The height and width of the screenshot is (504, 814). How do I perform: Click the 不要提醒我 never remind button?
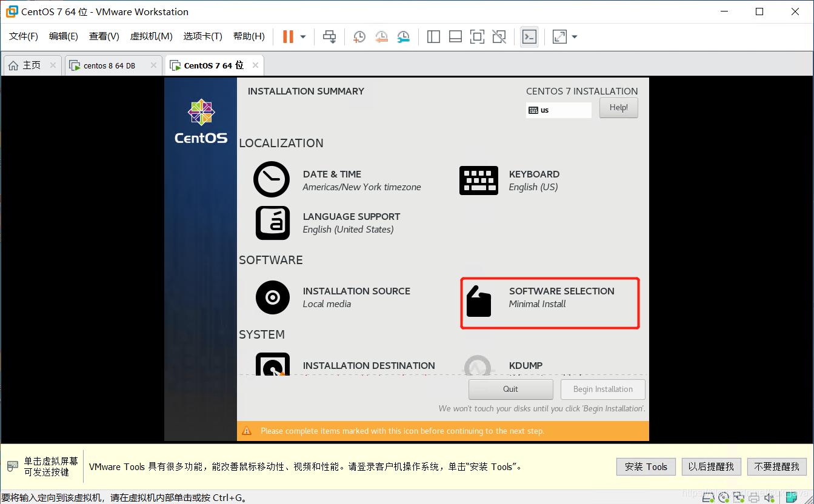(x=777, y=466)
